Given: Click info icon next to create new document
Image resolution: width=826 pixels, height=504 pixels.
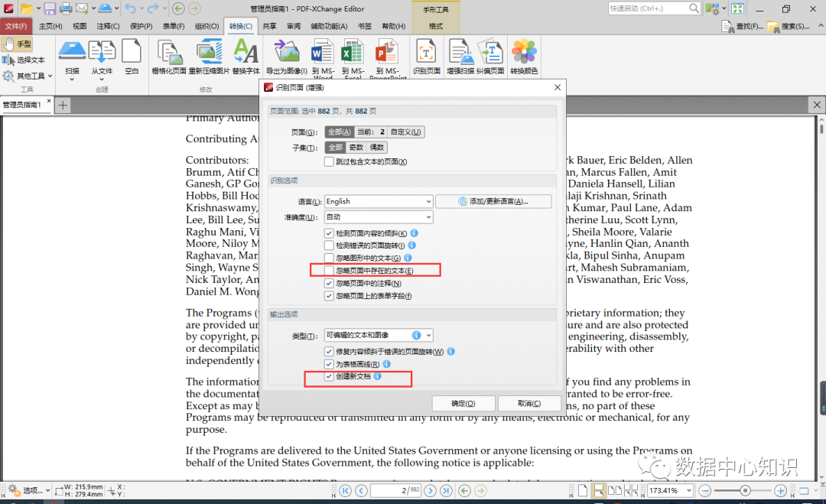Looking at the screenshot, I should point(377,376).
